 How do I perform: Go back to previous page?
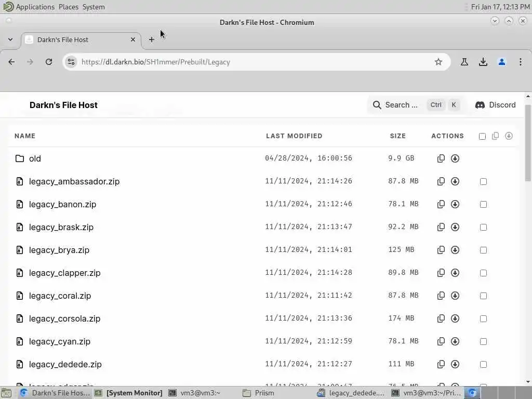(x=11, y=62)
